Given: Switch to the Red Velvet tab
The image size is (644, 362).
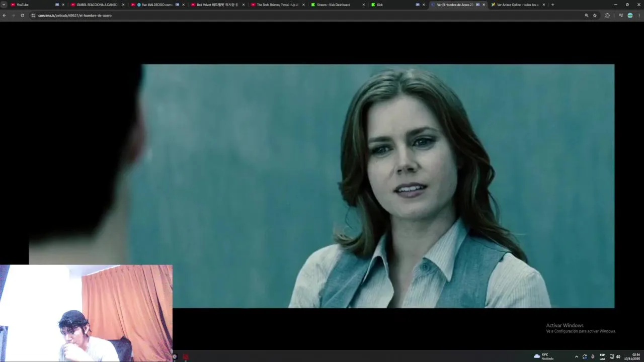Looking at the screenshot, I should tap(218, 5).
